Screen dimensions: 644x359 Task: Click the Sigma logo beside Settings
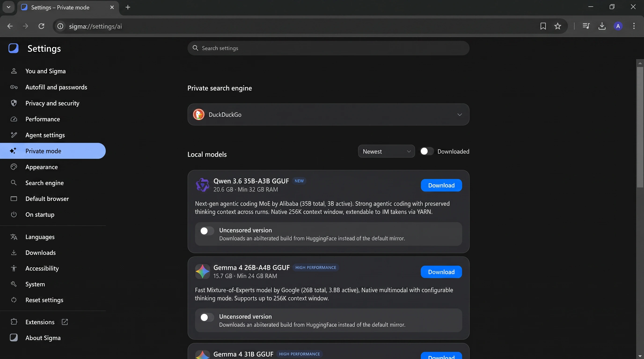click(14, 48)
